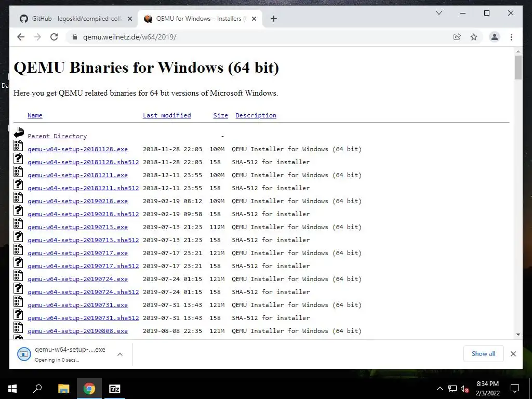Open the tab search chevron
Image resolution: width=532 pixels, height=399 pixels.
tap(438, 13)
